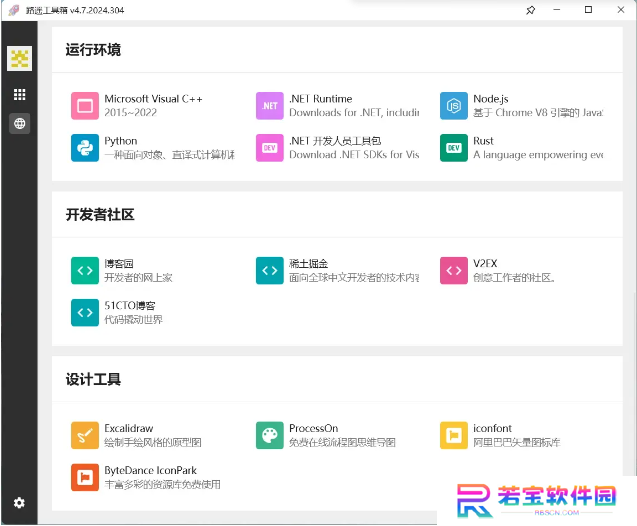637x526 pixels.
Task: Click the '2015~2022' subtitle text
Action: (x=130, y=113)
